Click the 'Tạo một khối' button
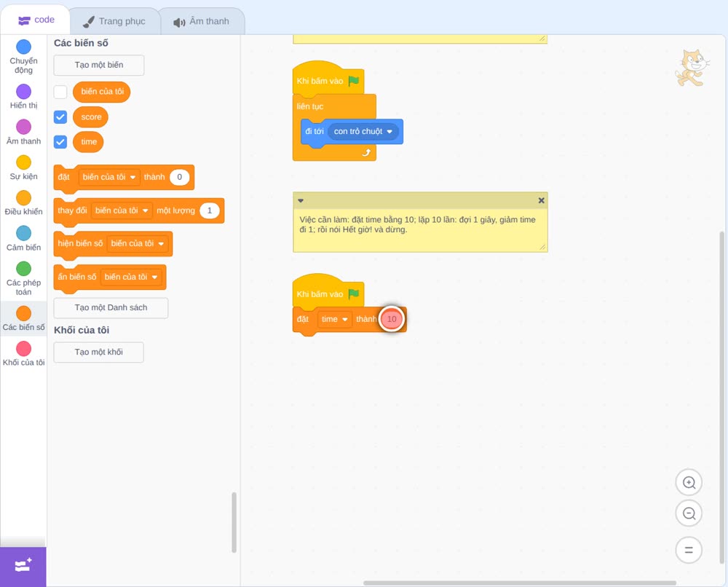The width and height of the screenshot is (728, 587). [x=99, y=352]
